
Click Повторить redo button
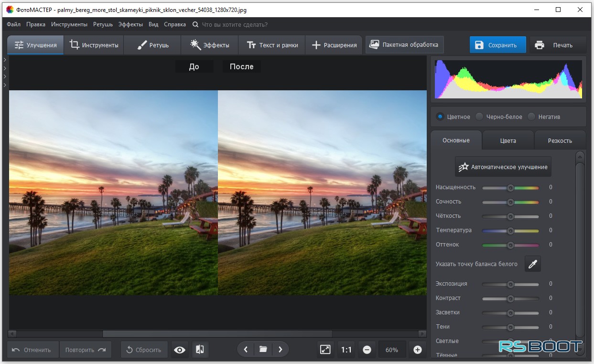[x=86, y=350]
